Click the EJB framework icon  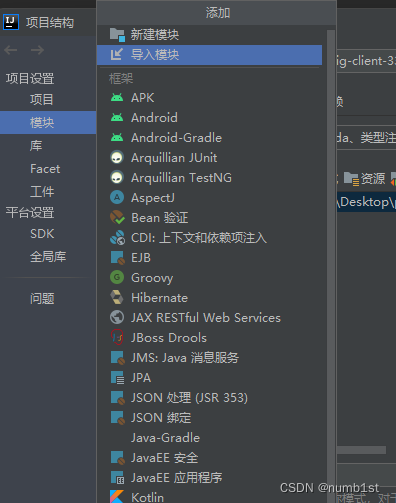tap(117, 258)
